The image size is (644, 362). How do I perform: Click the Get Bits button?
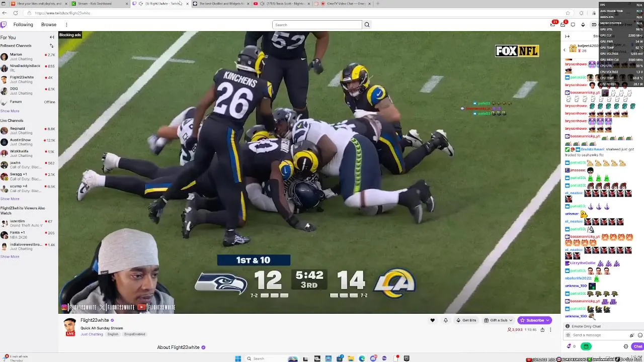coord(466,320)
